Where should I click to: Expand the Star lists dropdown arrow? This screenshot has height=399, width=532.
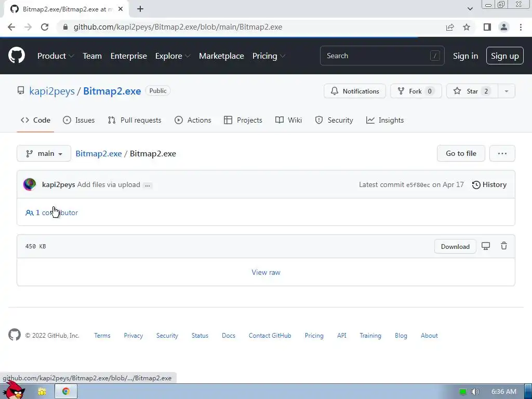506,91
